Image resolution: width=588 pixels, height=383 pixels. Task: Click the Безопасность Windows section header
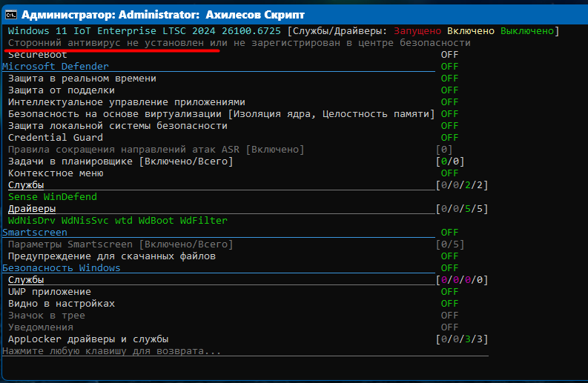(62, 268)
